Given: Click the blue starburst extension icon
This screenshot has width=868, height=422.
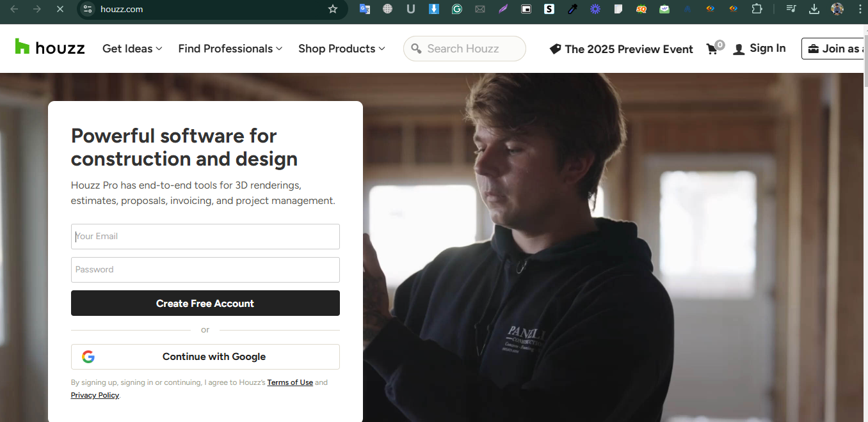Looking at the screenshot, I should click(595, 9).
